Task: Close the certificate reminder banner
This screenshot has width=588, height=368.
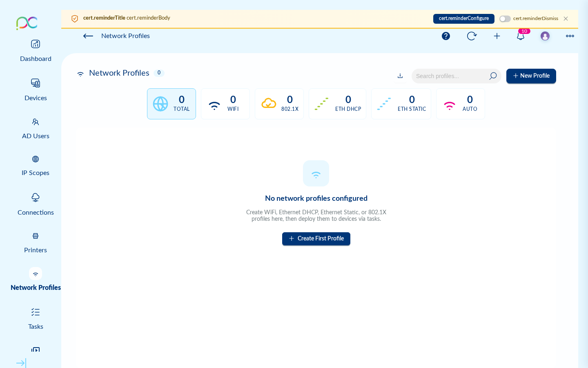Action: pos(566,19)
